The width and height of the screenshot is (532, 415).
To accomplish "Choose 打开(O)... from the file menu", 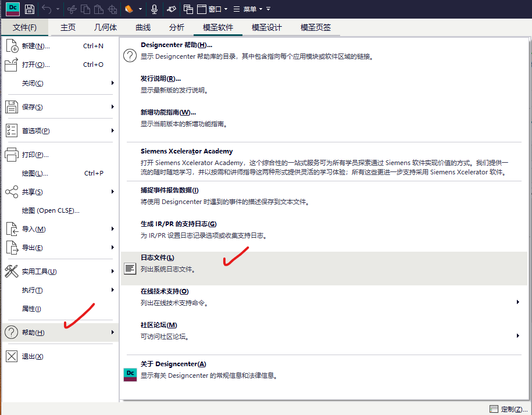I will pyautogui.click(x=60, y=65).
